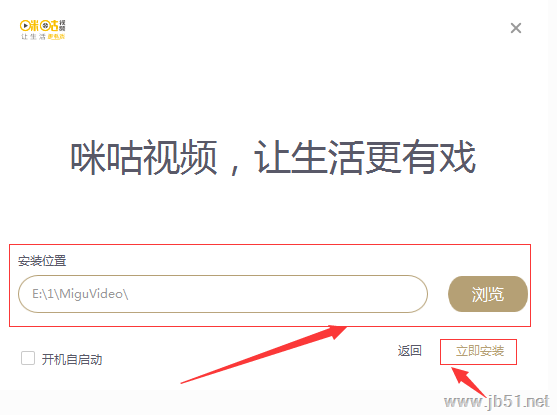Start installation with 立即安装
557x415 pixels.
click(x=480, y=351)
